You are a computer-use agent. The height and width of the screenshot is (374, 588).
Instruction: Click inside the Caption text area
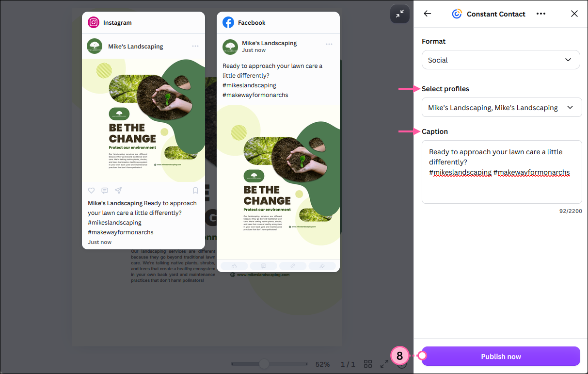(x=502, y=172)
